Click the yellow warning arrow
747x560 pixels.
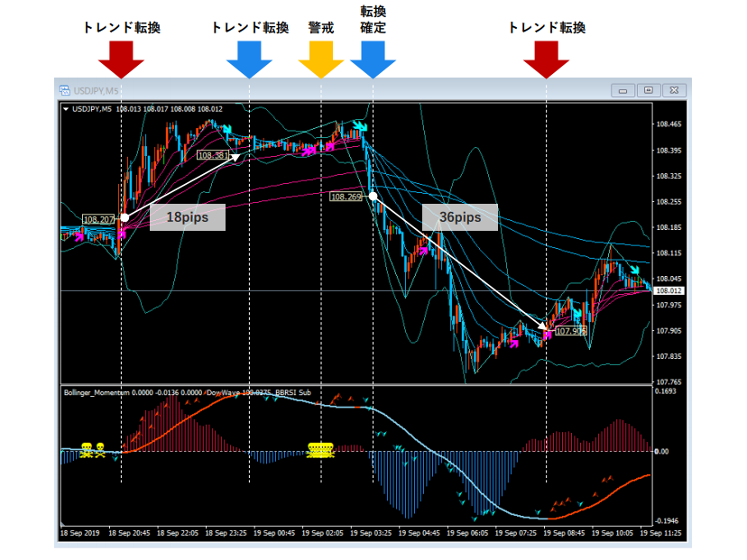tap(321, 60)
